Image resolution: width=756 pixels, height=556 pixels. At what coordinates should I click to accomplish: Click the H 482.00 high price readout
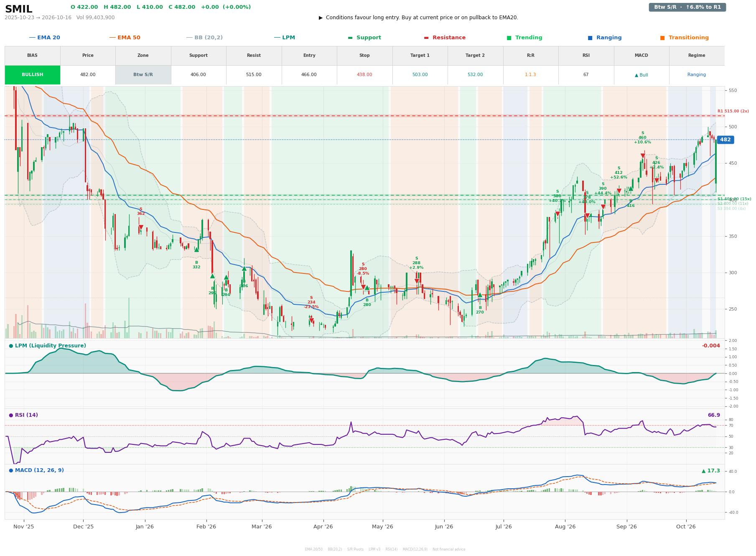click(x=117, y=7)
